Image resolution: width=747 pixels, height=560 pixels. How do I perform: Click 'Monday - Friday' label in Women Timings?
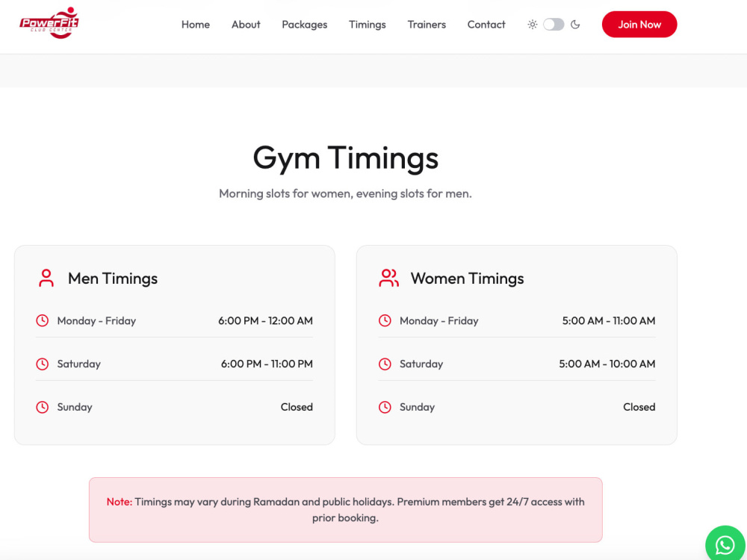438,321
